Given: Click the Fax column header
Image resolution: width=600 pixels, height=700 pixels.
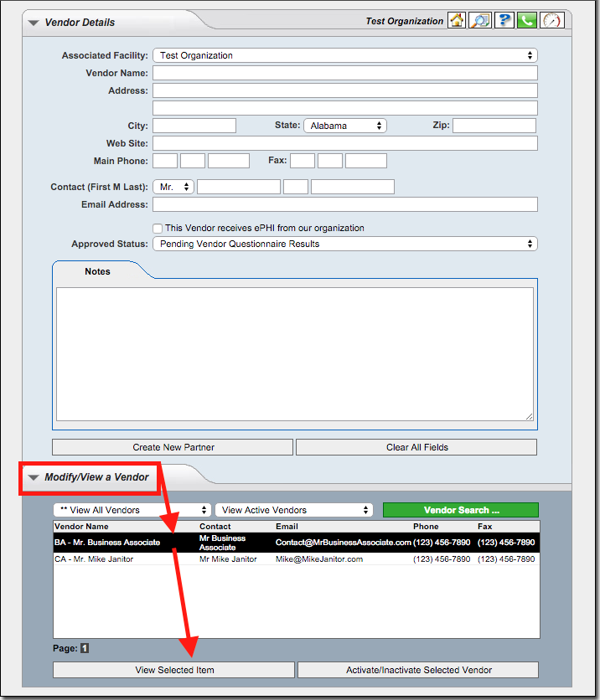Looking at the screenshot, I should tap(484, 527).
